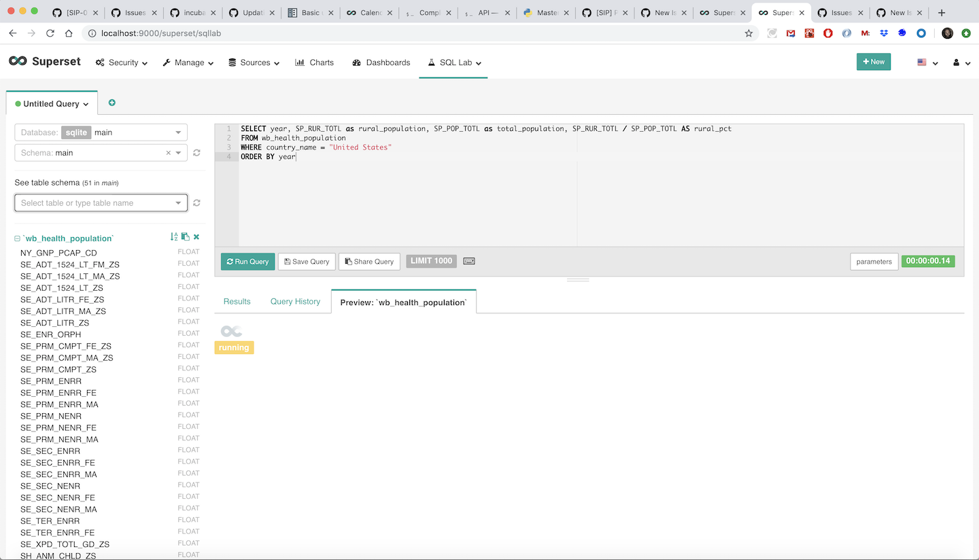Collapse the wb_health_population column list

click(x=17, y=238)
